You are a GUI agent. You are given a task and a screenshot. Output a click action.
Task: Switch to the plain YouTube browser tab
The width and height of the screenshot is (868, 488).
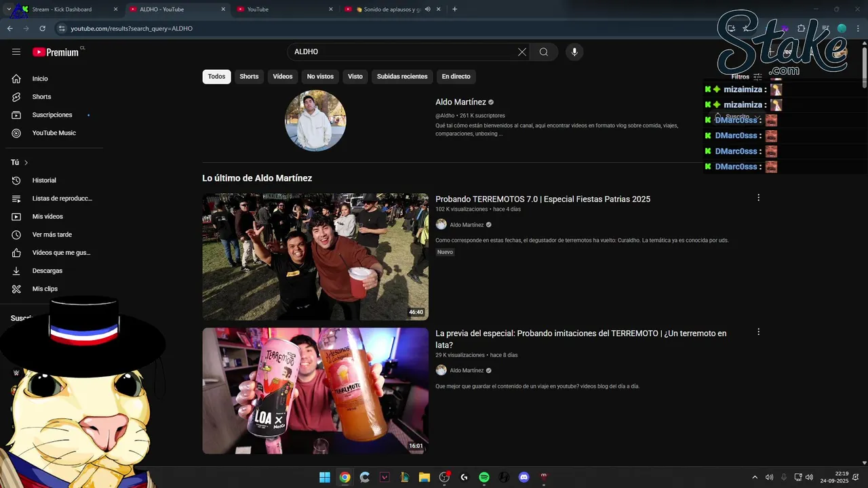tap(285, 9)
